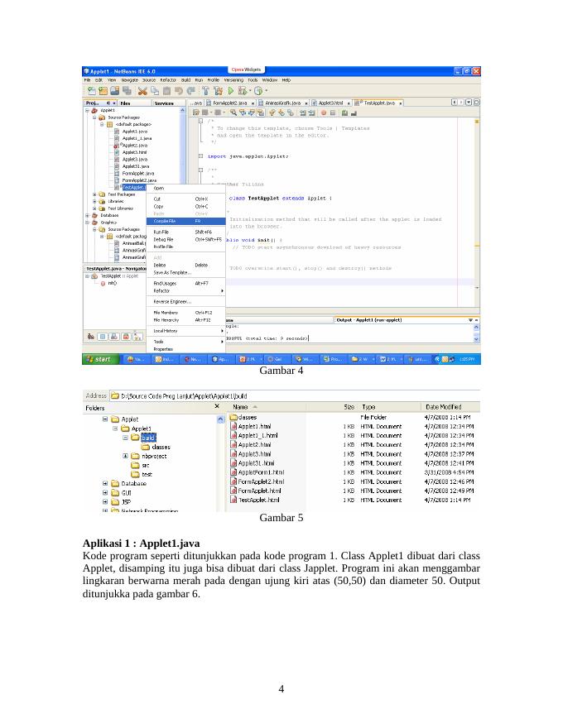Click the Profile Main Project icon
This screenshot has height=728, width=563.
258,91
